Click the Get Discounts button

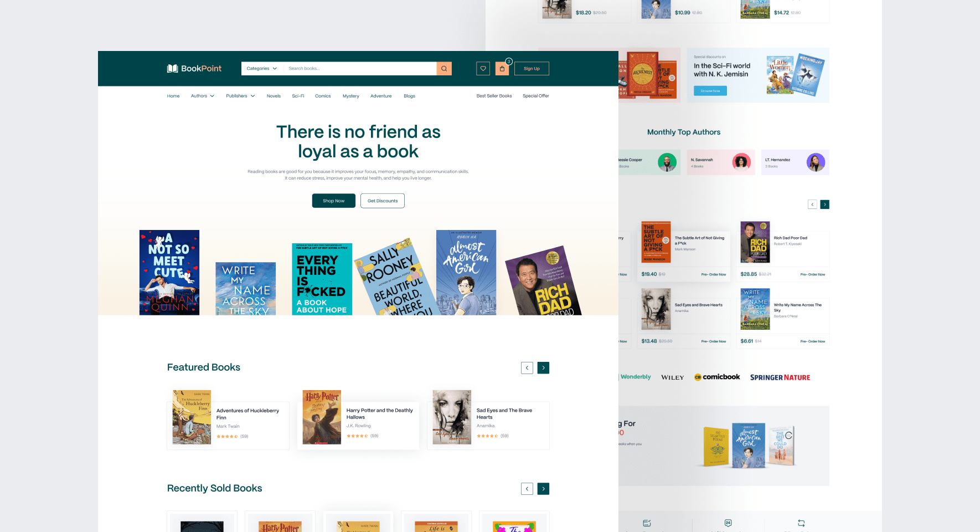(x=383, y=201)
